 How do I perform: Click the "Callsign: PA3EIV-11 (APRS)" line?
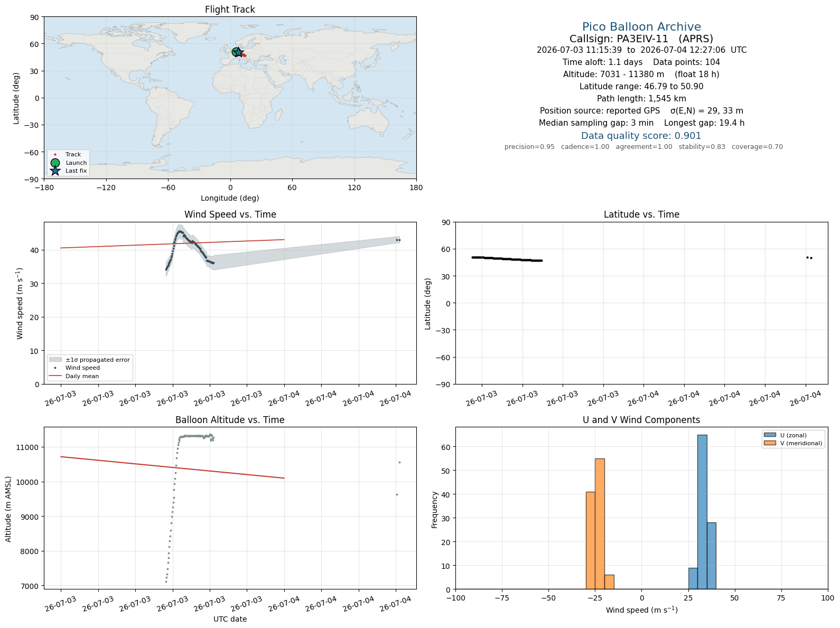click(641, 39)
